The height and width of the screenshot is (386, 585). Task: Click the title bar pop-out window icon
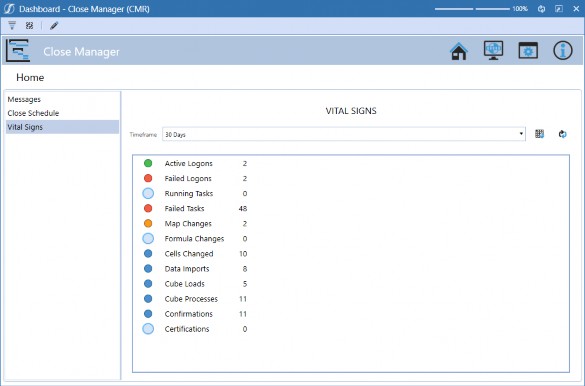point(559,9)
